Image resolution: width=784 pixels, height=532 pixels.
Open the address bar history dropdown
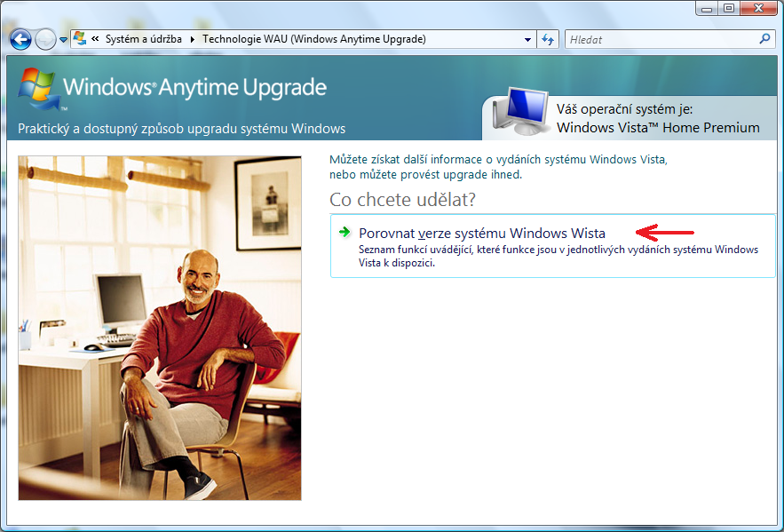[x=527, y=39]
